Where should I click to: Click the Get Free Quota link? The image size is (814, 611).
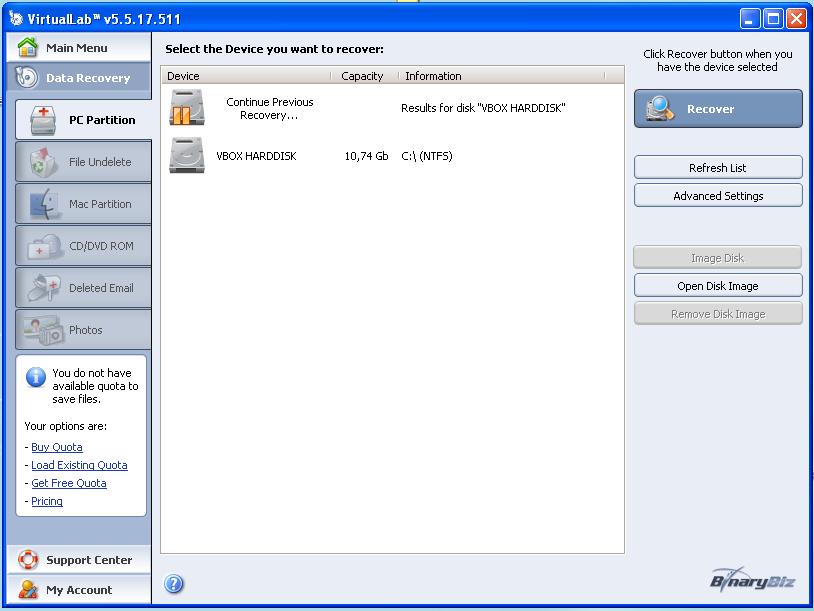coord(69,483)
